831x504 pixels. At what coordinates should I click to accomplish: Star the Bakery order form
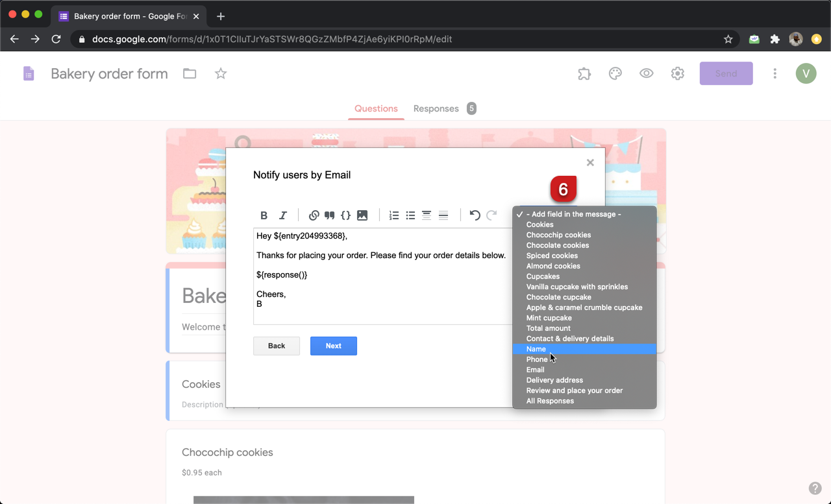(x=220, y=73)
